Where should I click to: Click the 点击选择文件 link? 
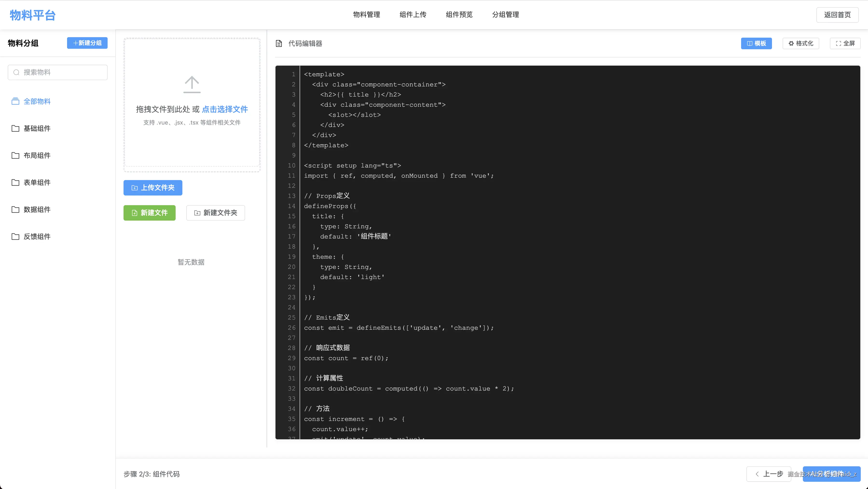[225, 109]
